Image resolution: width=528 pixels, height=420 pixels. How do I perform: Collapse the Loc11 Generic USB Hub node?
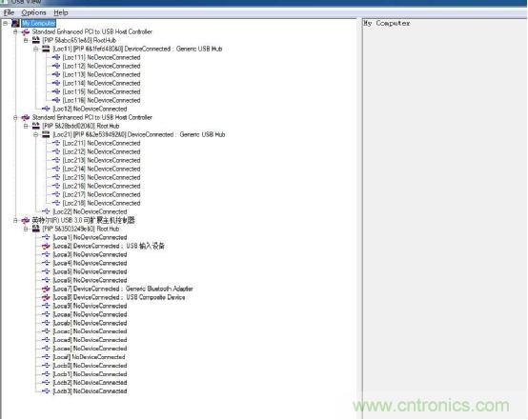pos(35,50)
